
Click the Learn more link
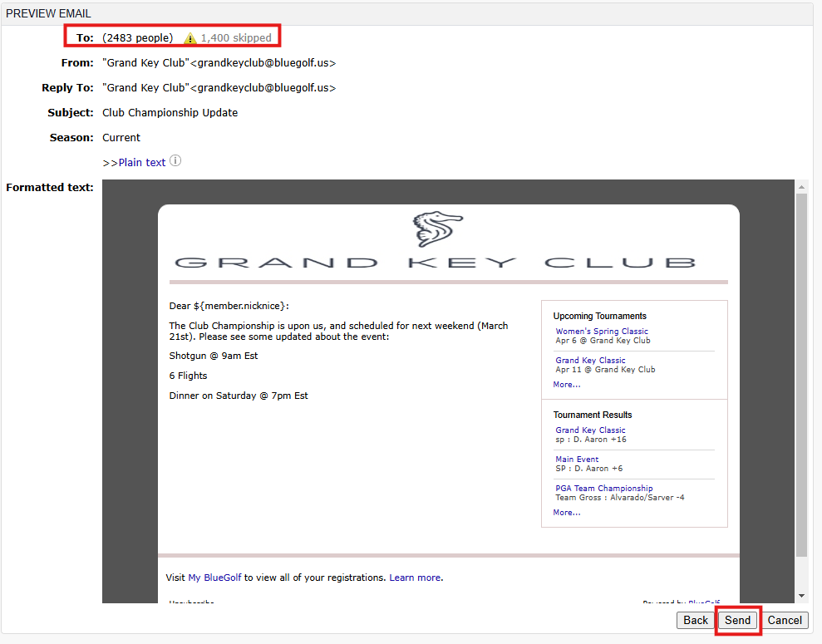pyautogui.click(x=415, y=578)
